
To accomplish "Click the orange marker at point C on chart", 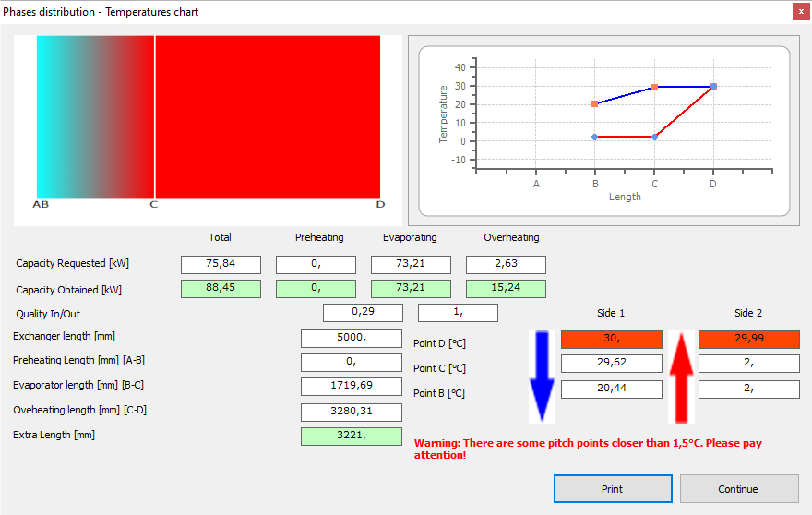I will [654, 87].
